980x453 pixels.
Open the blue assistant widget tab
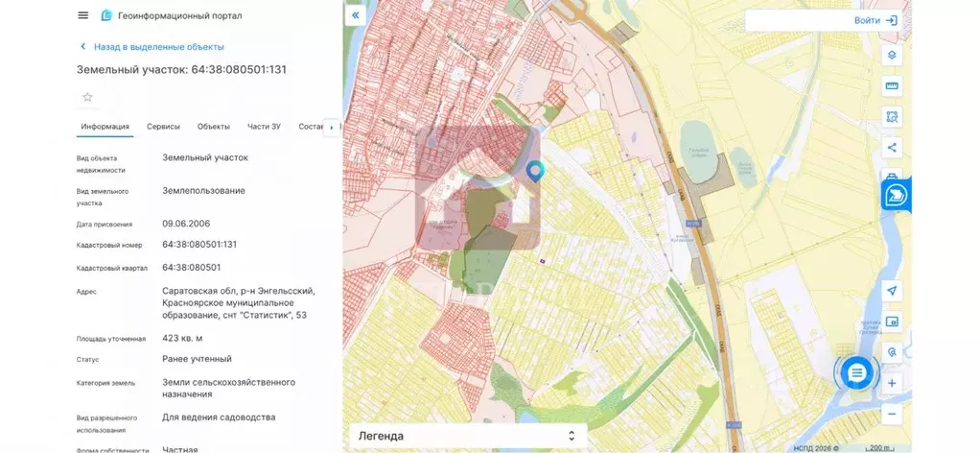pos(897,195)
